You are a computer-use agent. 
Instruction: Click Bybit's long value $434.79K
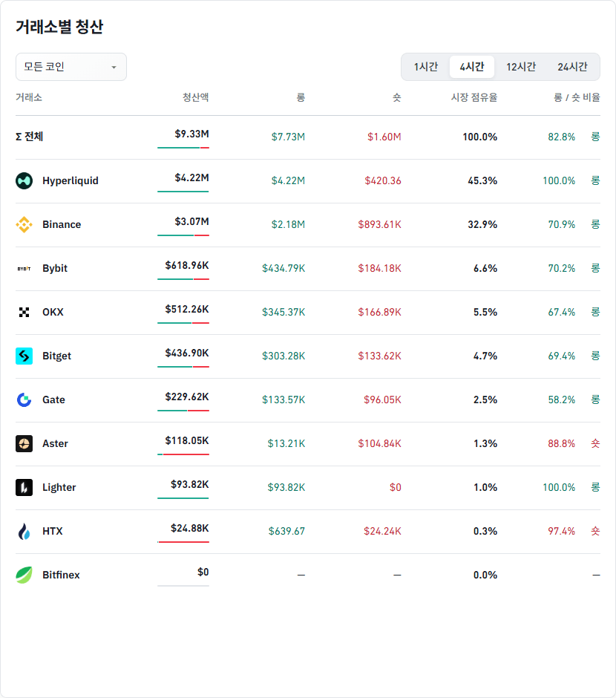[284, 268]
